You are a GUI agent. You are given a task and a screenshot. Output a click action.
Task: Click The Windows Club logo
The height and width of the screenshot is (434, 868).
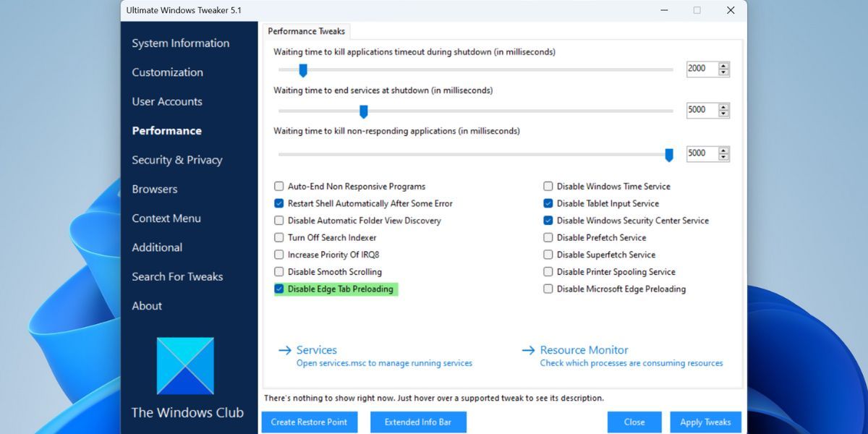point(185,366)
